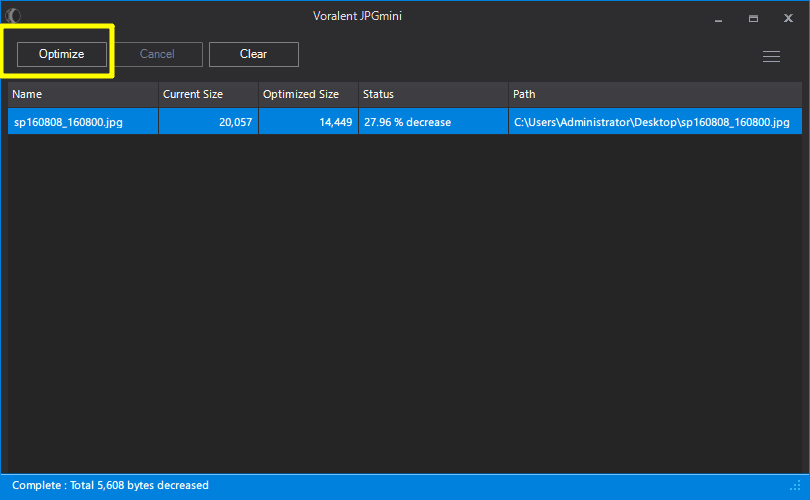Click the JPGmini crescent logo icon

click(14, 16)
